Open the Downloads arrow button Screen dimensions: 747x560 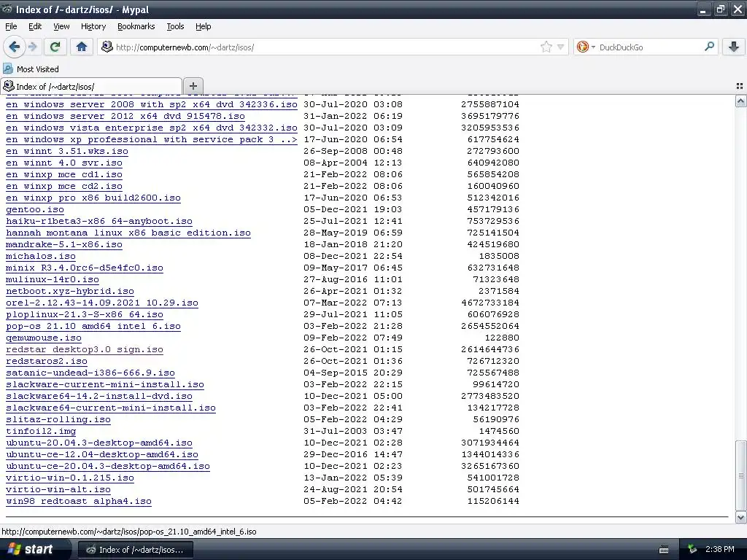(x=734, y=47)
